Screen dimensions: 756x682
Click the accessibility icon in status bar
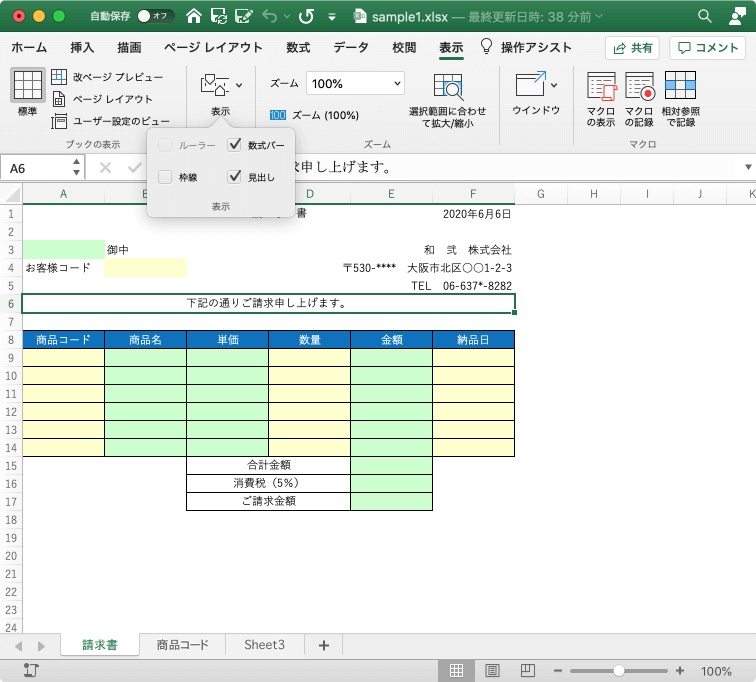pyautogui.click(x=31, y=670)
